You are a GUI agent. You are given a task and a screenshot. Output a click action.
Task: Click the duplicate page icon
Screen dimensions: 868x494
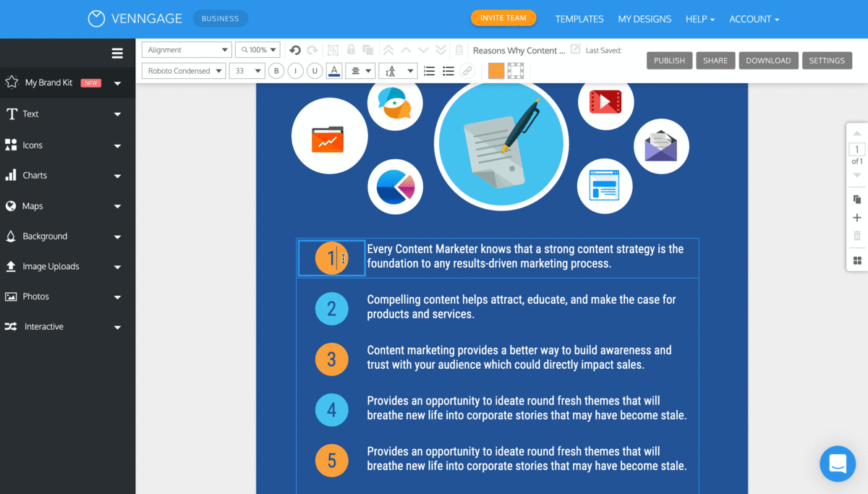(857, 200)
